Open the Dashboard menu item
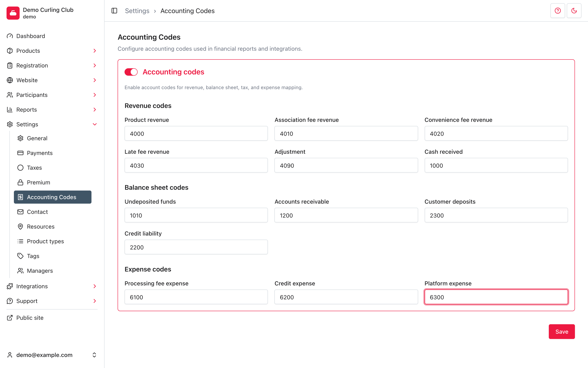The height and width of the screenshot is (368, 588). point(52,36)
